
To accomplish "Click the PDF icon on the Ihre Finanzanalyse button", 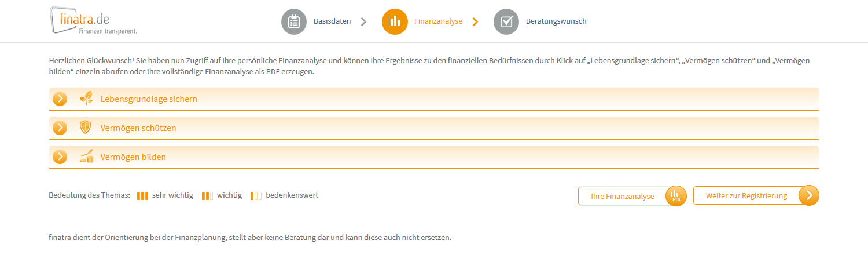I will coord(676,196).
